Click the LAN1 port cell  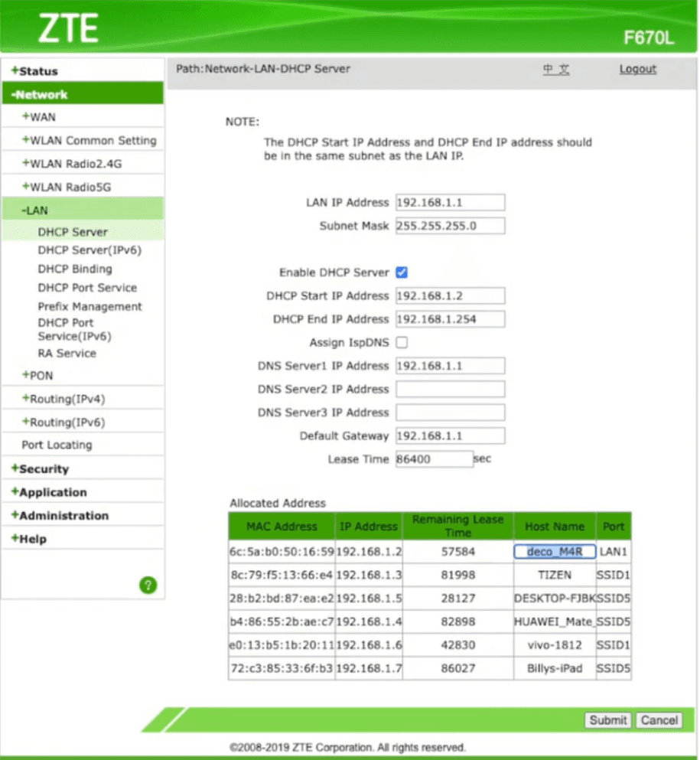pyautogui.click(x=614, y=552)
